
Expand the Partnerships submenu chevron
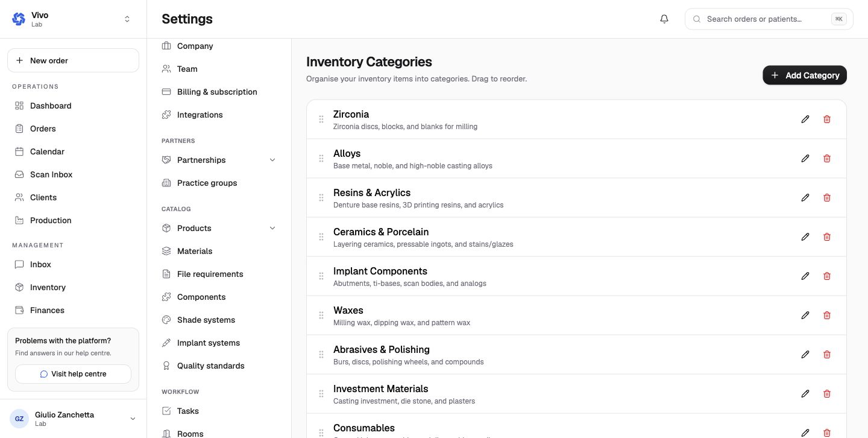pos(272,160)
